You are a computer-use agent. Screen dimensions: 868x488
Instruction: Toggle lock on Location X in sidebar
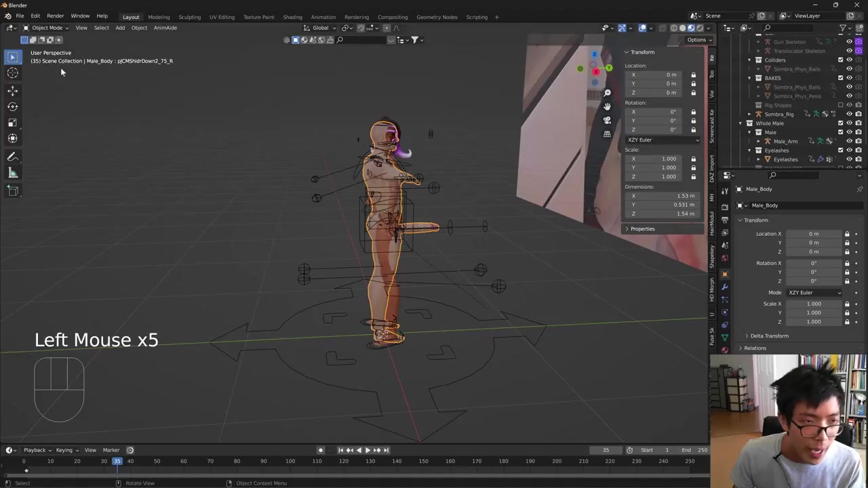click(693, 75)
